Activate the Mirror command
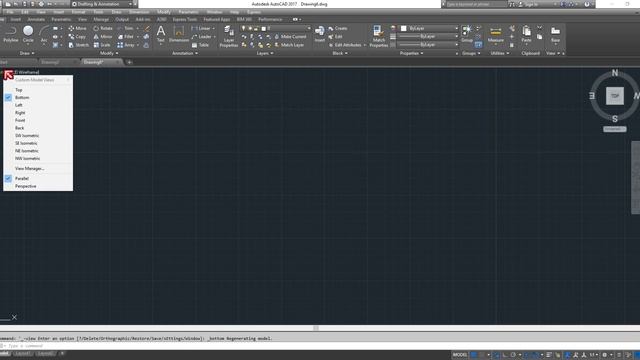The width and height of the screenshot is (640, 360). tap(102, 37)
